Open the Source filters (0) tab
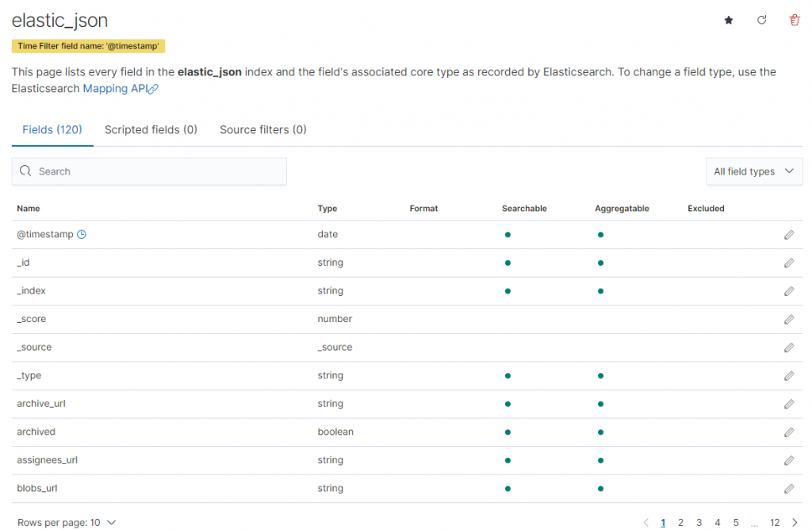Viewport: 812px width, 530px height. [263, 129]
